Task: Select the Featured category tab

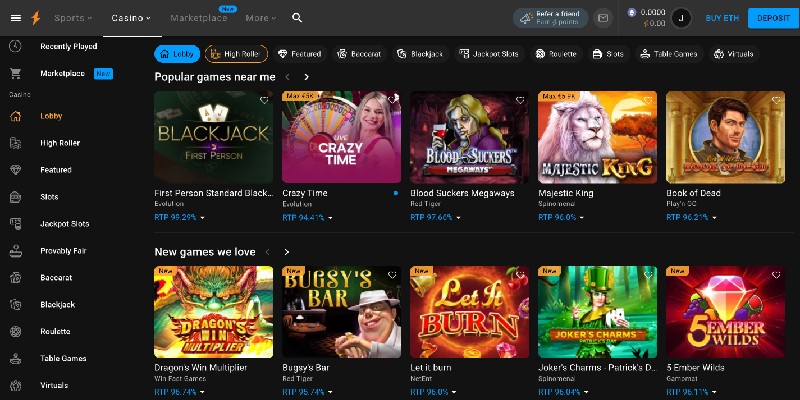Action: [x=299, y=54]
